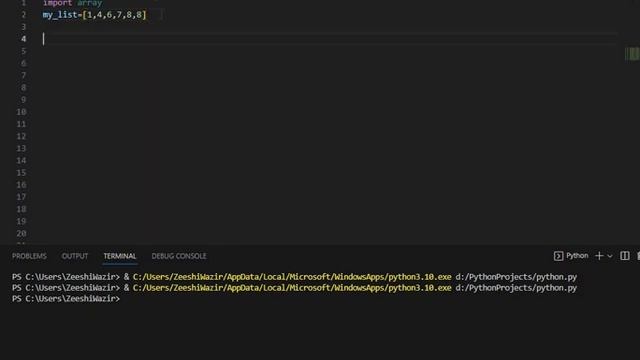Click the my_list variable name

(x=60, y=15)
